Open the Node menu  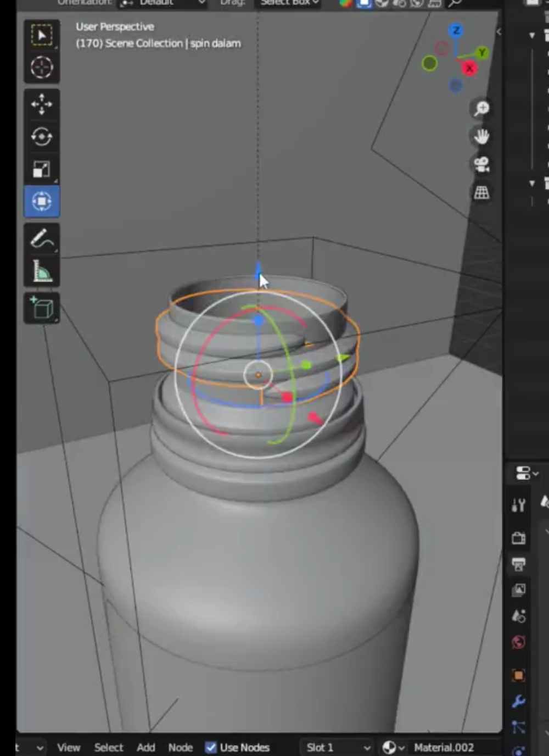pos(180,748)
